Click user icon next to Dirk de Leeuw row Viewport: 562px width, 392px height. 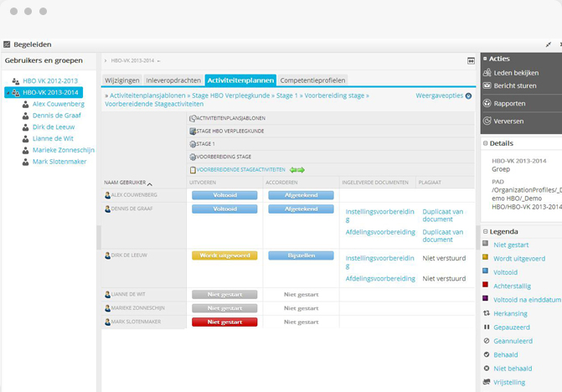107,255
